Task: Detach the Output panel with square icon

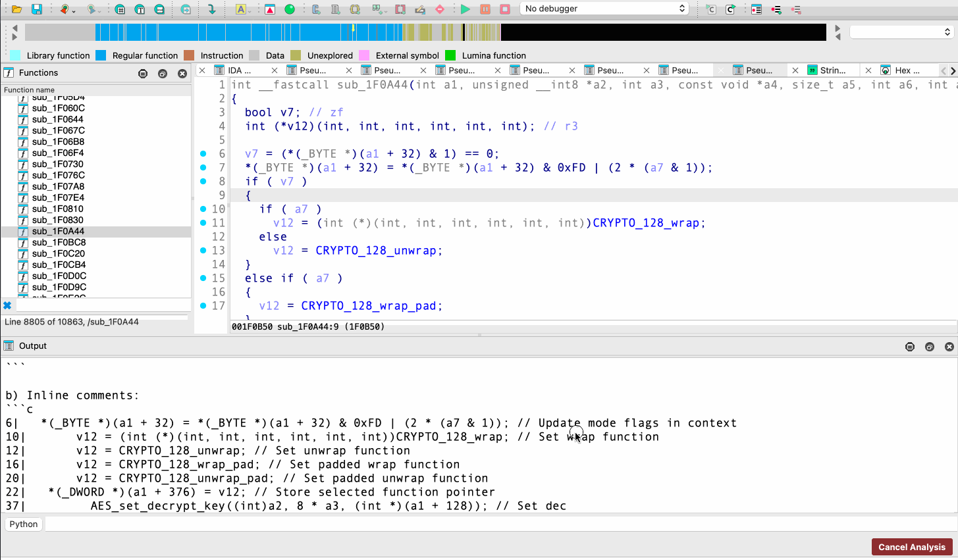Action: click(x=930, y=347)
